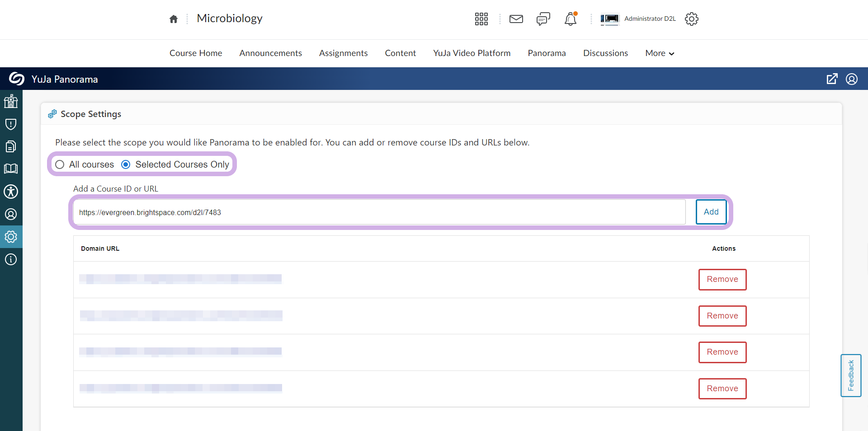The image size is (868, 431).
Task: Click the Administrator D2L name
Action: pos(650,19)
